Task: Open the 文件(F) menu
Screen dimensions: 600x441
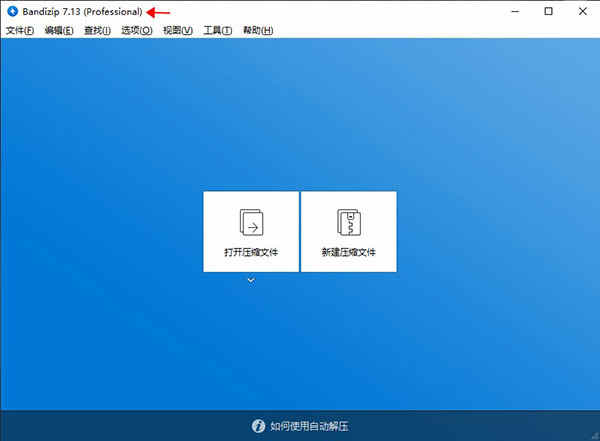Action: (20, 30)
